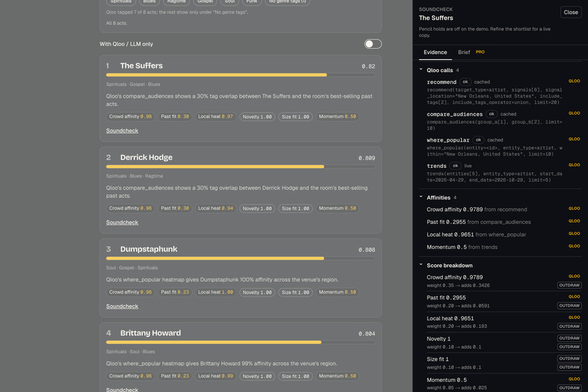Open the Brief tab
The image size is (588, 392).
pyautogui.click(x=464, y=52)
